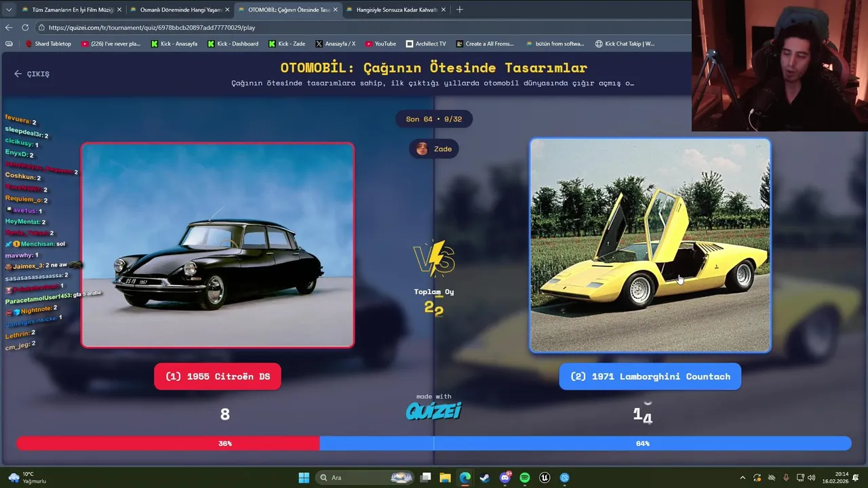Open the blue circular app in taskbar
Screen dimensions: 868x488
point(565,478)
